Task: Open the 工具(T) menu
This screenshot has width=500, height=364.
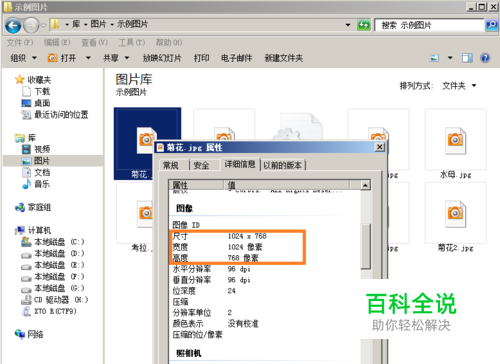Action: tap(132, 43)
